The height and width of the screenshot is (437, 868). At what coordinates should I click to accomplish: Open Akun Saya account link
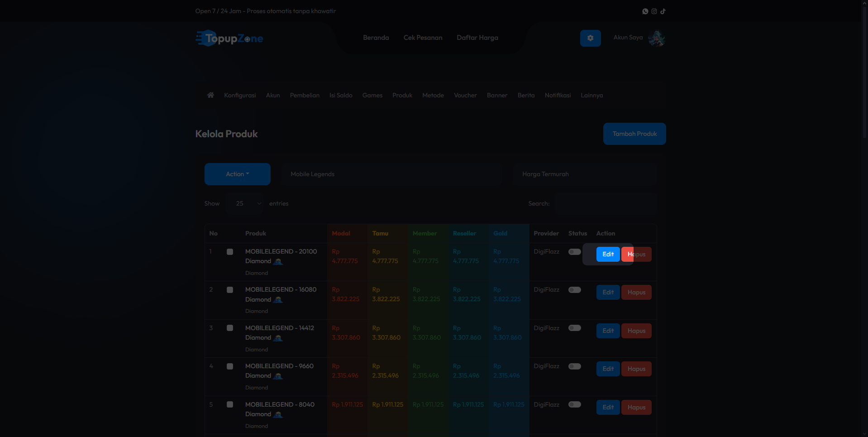click(628, 38)
